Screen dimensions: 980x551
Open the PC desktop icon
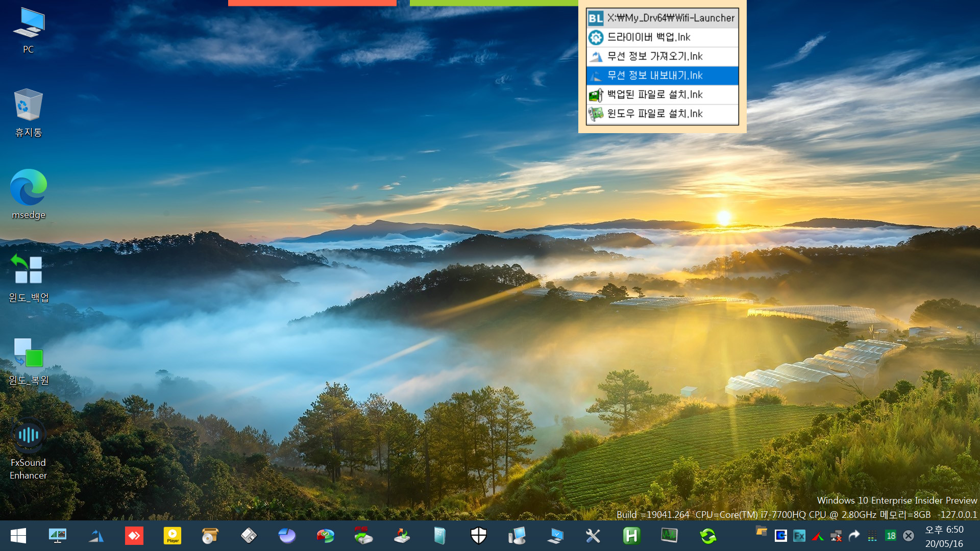pos(29,31)
